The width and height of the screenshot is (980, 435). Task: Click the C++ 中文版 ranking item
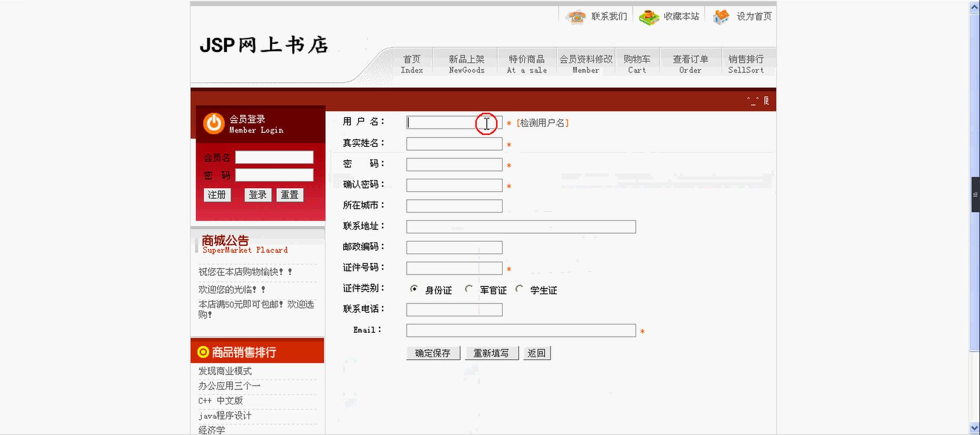[x=220, y=401]
